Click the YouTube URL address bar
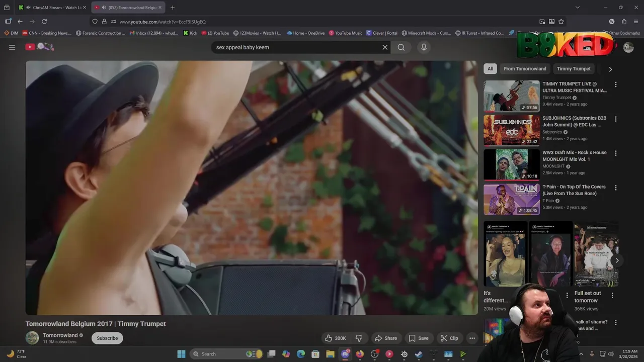The image size is (644, 362). click(x=322, y=22)
